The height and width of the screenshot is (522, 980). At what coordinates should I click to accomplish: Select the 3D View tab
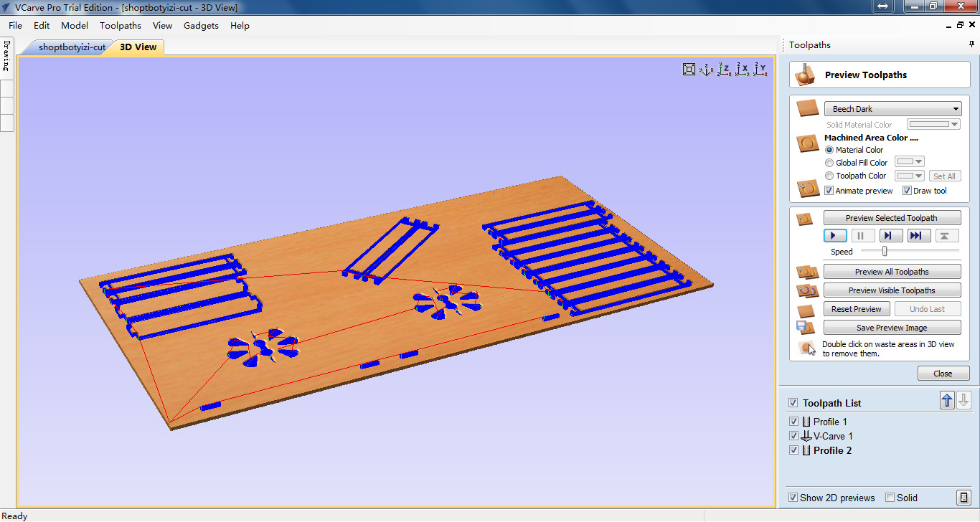click(x=138, y=47)
